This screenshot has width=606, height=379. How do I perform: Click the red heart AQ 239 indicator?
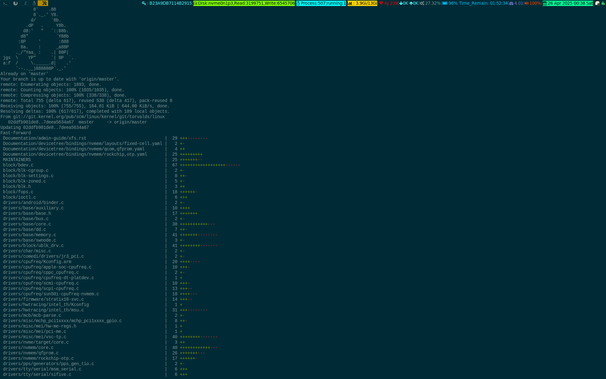tap(388, 3)
